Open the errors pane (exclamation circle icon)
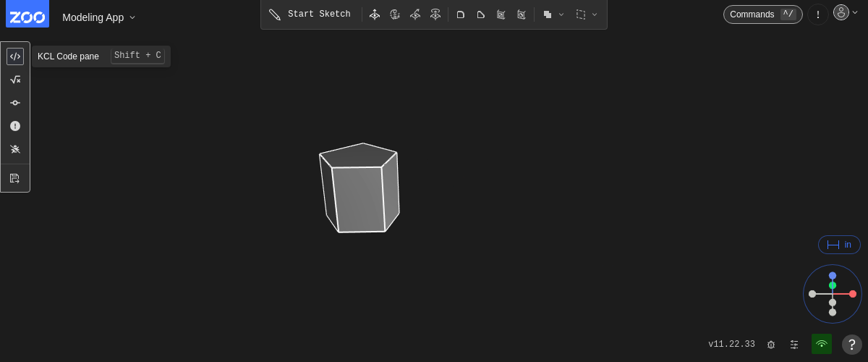 (x=15, y=126)
